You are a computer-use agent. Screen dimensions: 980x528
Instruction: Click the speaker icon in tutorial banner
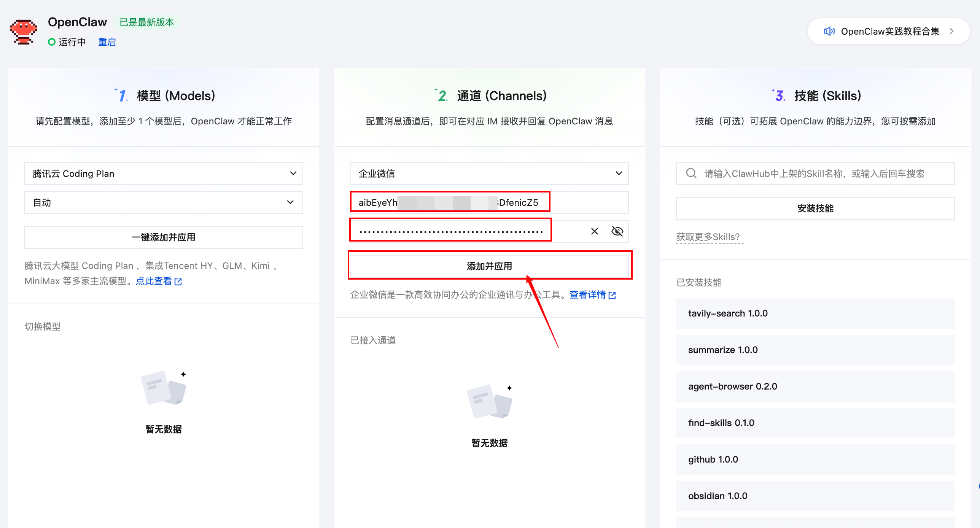click(829, 31)
